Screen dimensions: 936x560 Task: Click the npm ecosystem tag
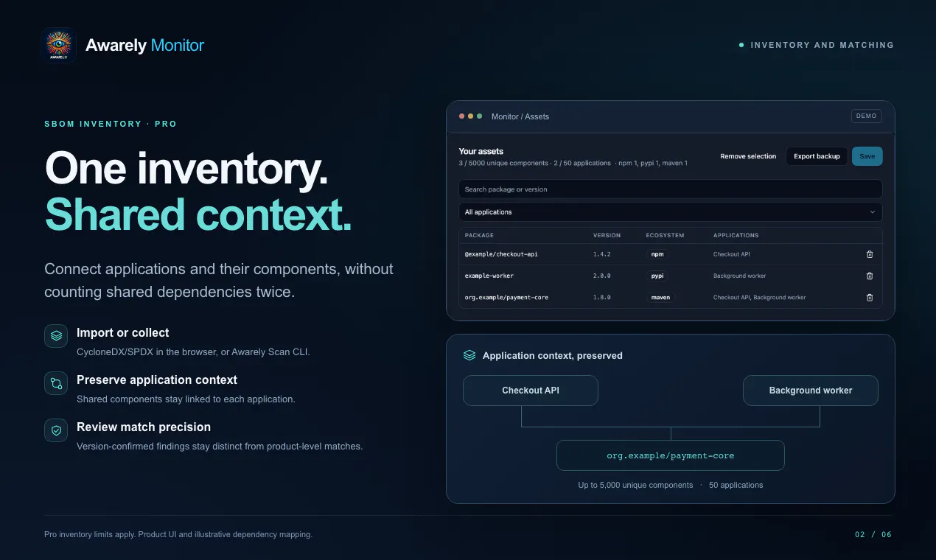point(657,254)
